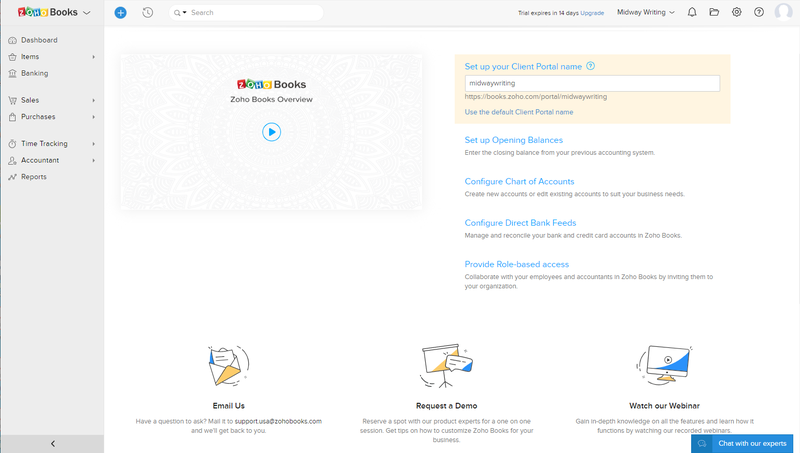
Task: Click the Client Portal help info icon
Action: 591,66
